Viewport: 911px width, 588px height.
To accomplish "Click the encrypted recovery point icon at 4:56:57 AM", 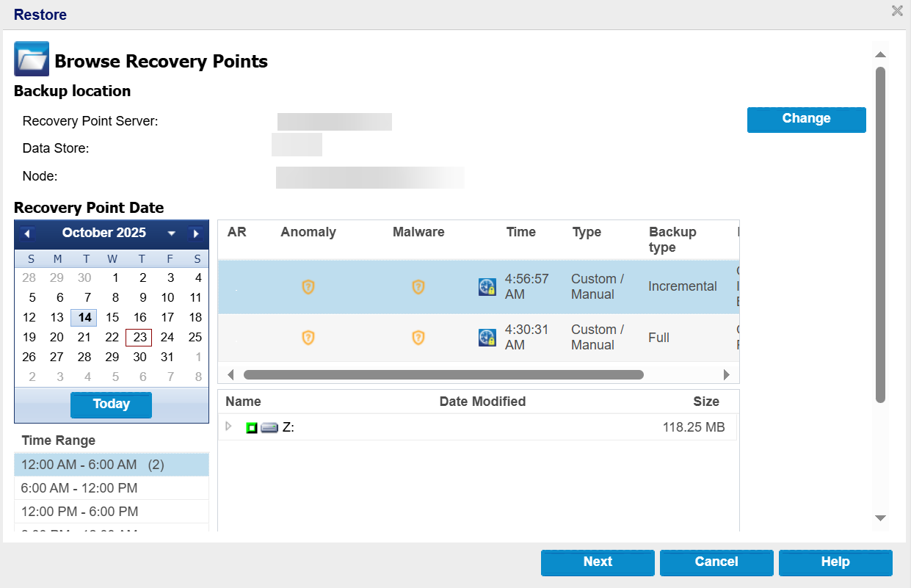I will click(x=487, y=287).
